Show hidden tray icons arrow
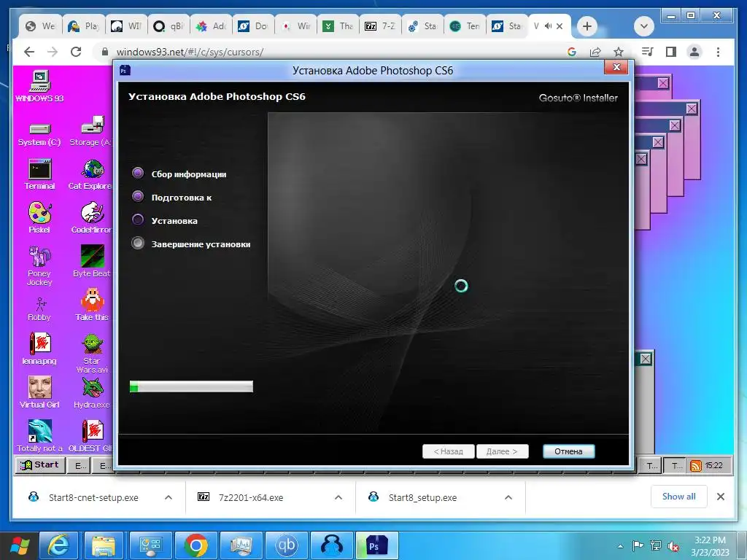Image resolution: width=747 pixels, height=560 pixels. [620, 546]
